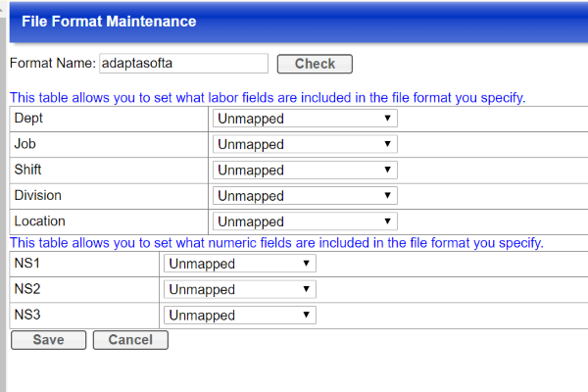This screenshot has width=588, height=392.
Task: Click the Save button
Action: click(x=48, y=340)
